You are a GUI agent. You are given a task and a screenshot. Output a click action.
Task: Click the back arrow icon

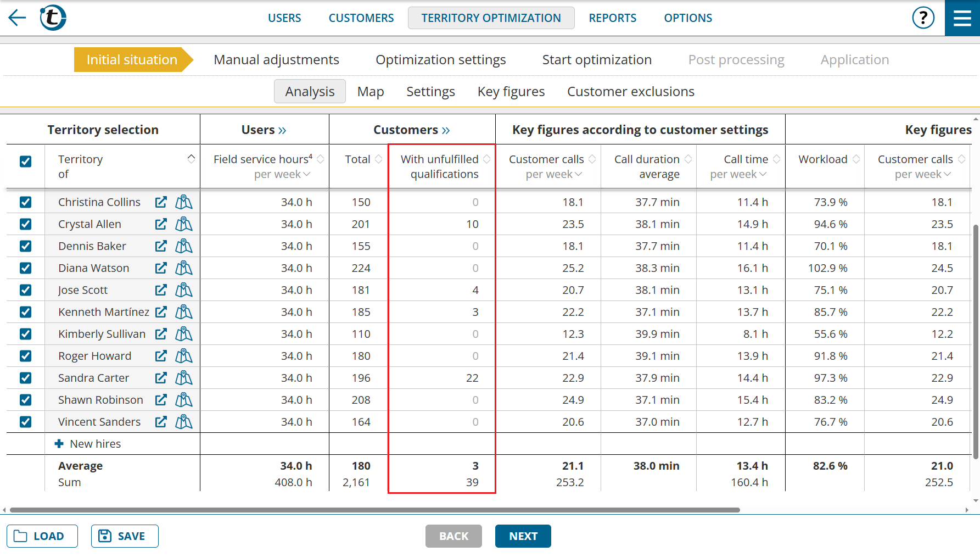coord(17,18)
